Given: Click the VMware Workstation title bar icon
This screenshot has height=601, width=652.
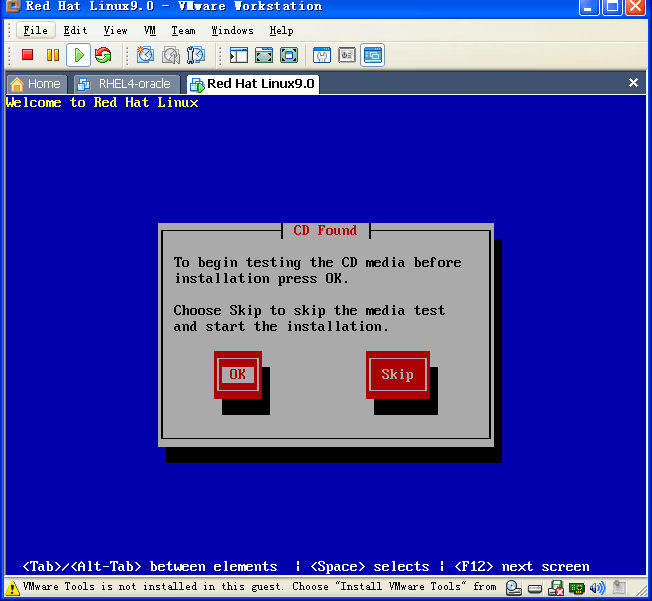Looking at the screenshot, I should click(x=12, y=6).
